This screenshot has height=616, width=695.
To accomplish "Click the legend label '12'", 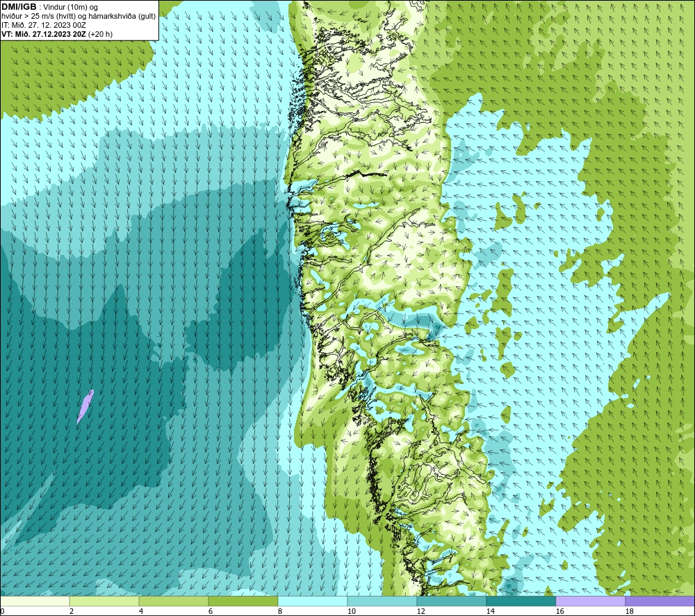I will (420, 611).
